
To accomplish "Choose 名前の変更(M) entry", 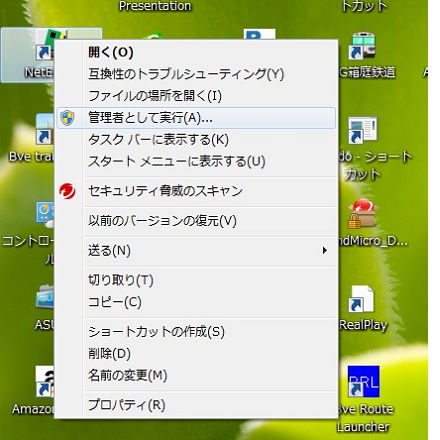I will coord(196,376).
